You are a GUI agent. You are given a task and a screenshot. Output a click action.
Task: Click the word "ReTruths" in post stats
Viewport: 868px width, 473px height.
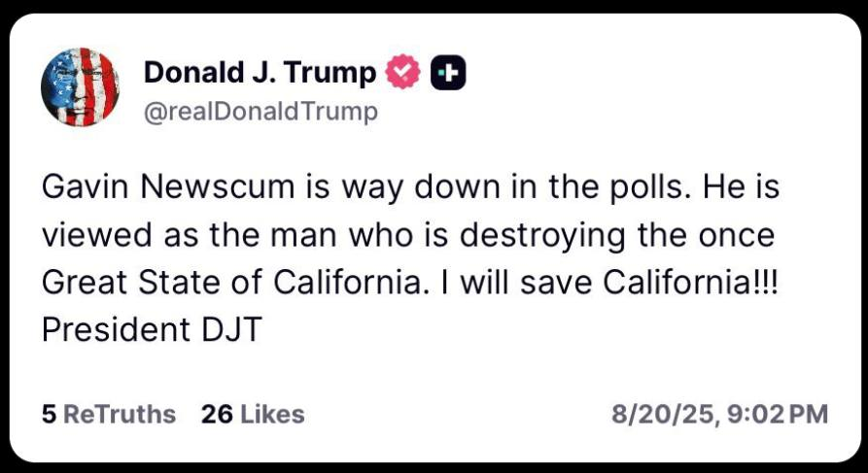tap(120, 415)
